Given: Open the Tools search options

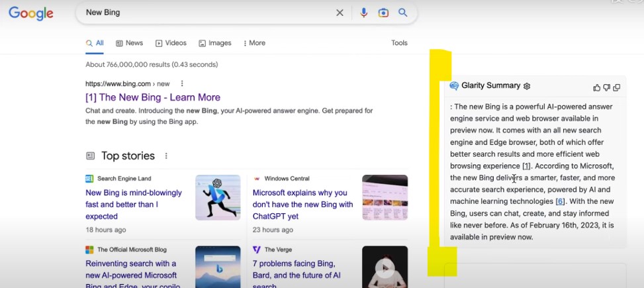Looking at the screenshot, I should 399,43.
